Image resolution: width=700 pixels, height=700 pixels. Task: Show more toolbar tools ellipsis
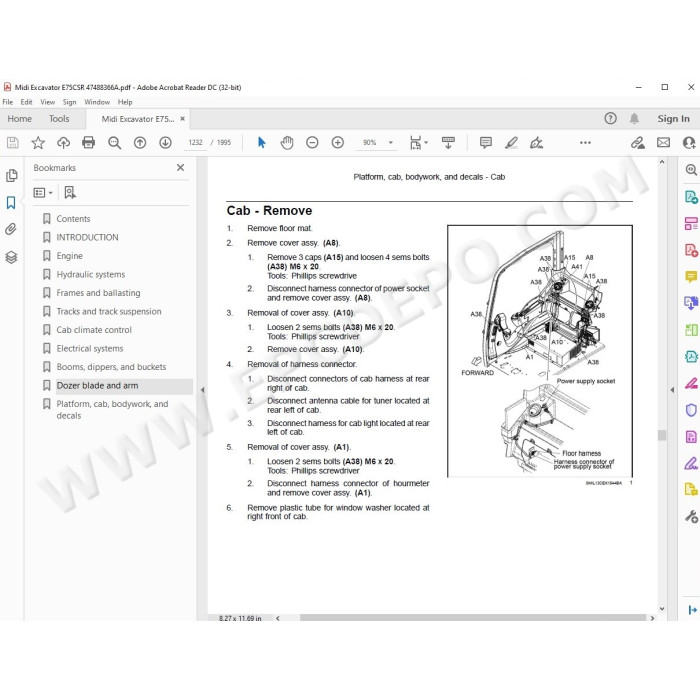tap(585, 143)
